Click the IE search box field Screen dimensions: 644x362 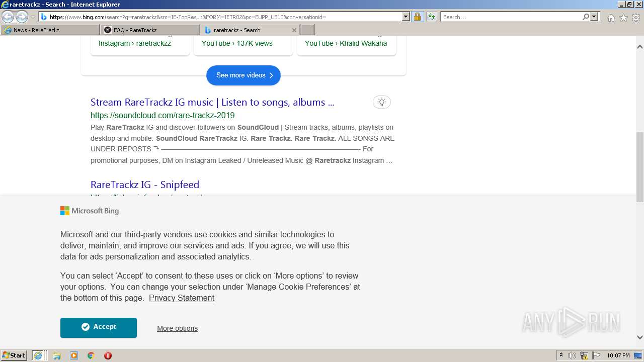click(511, 17)
